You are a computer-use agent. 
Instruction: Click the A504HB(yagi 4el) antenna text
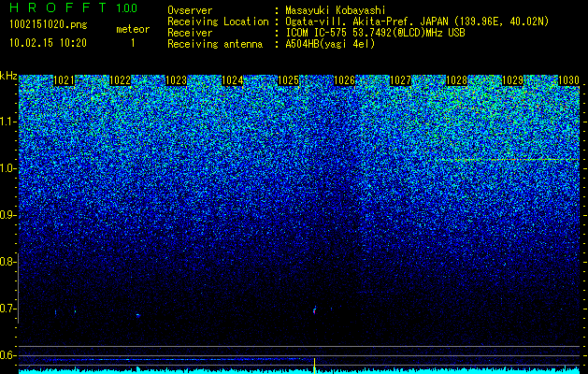330,44
